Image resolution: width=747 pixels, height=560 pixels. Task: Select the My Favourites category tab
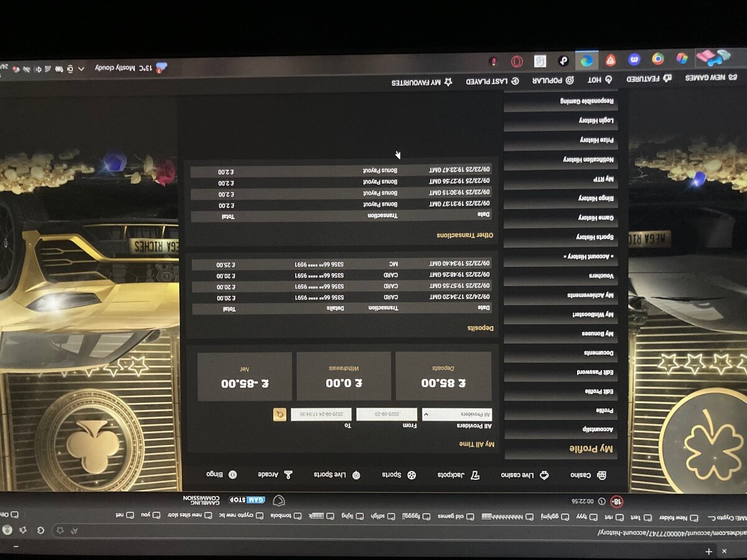pos(422,82)
